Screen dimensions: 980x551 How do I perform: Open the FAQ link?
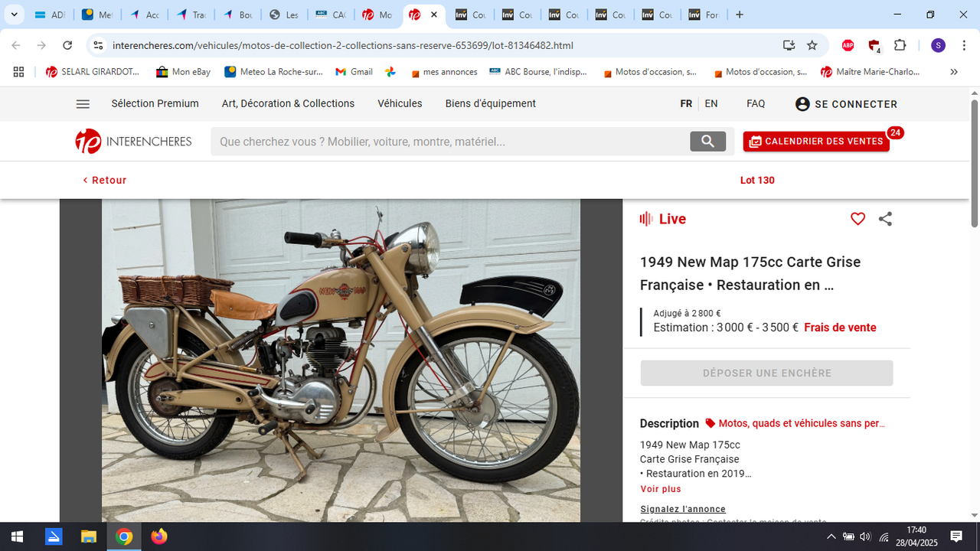[x=756, y=103]
